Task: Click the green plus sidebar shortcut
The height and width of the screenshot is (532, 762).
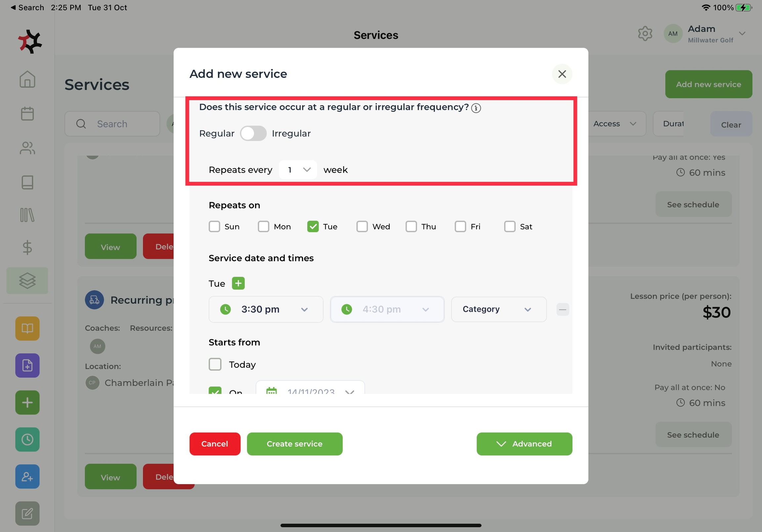Action: click(x=27, y=403)
